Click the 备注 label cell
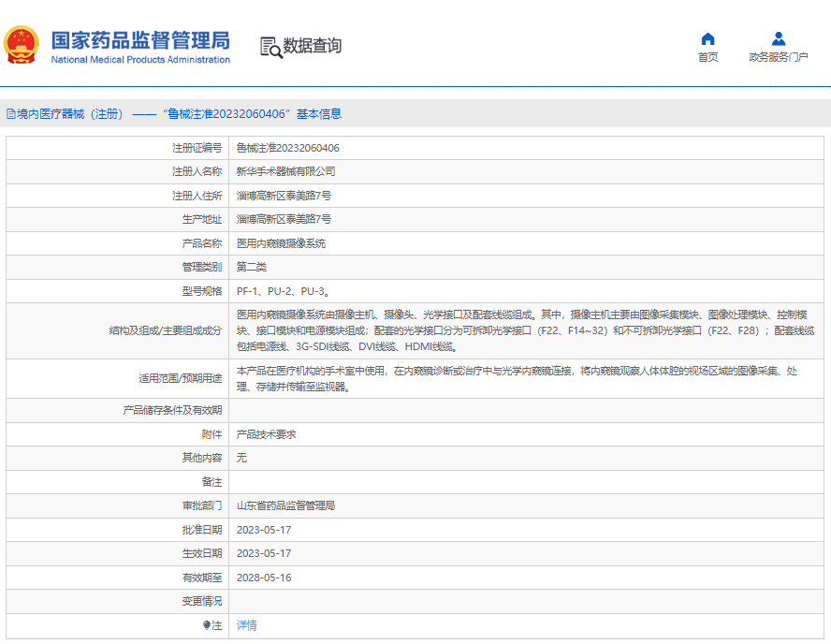This screenshot has height=644, width=831. click(x=118, y=482)
